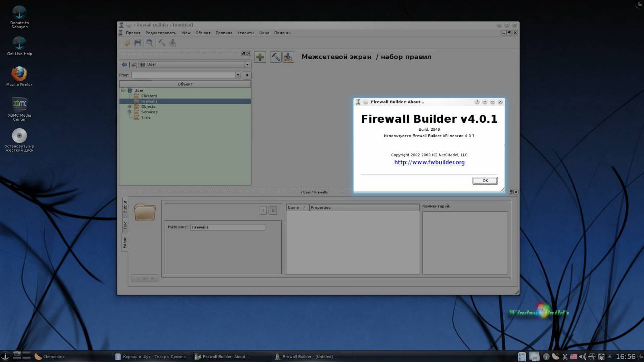Sort by the Name column header

point(298,208)
